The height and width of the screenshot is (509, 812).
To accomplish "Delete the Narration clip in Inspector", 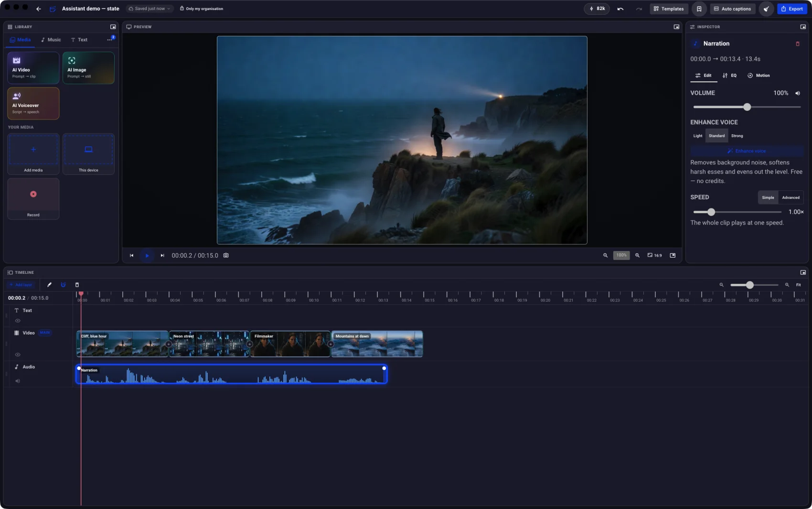I will click(797, 43).
